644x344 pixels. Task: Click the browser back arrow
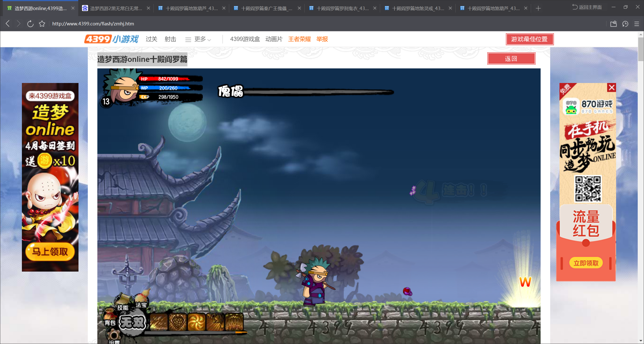pyautogui.click(x=8, y=24)
